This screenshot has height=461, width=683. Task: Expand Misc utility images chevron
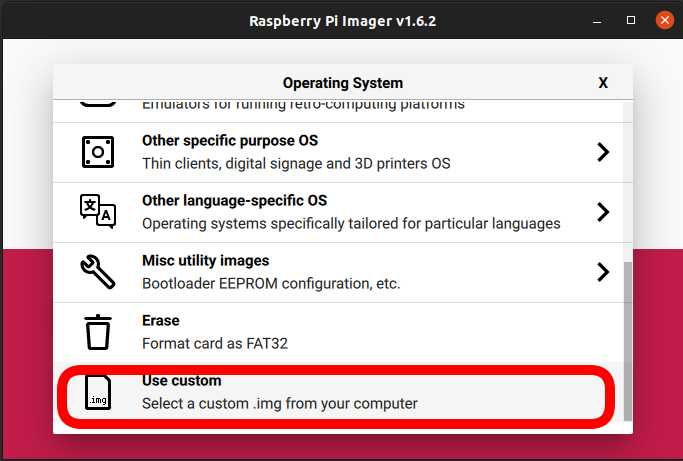(603, 272)
